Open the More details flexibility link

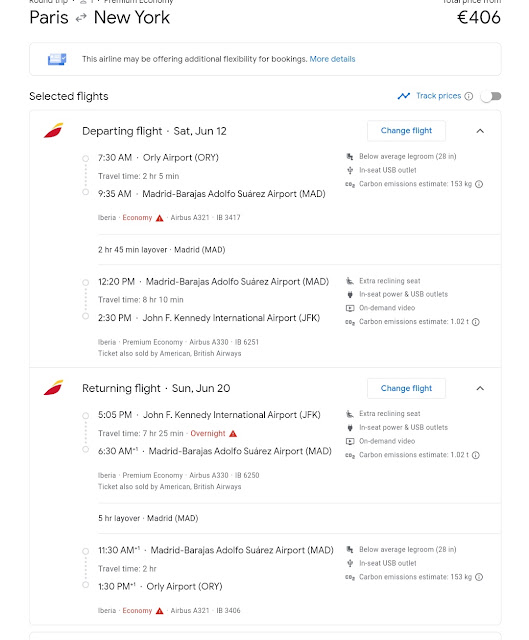pos(332,59)
